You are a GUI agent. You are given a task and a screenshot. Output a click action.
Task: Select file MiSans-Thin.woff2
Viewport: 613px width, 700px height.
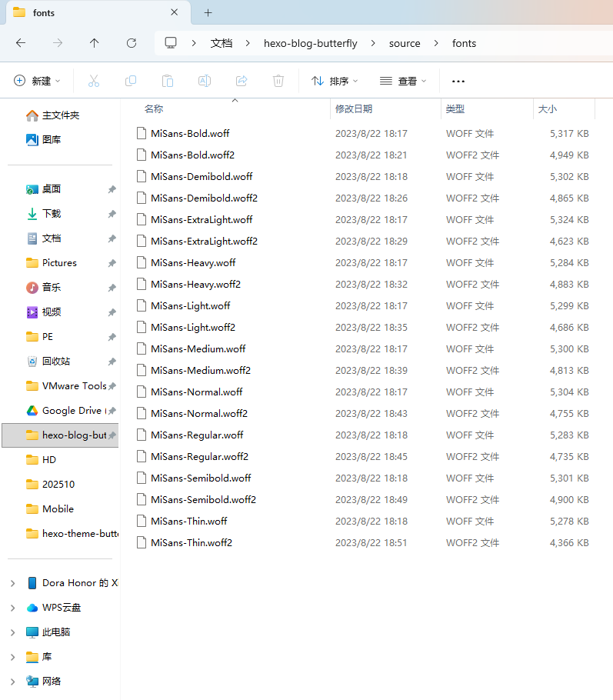click(192, 542)
